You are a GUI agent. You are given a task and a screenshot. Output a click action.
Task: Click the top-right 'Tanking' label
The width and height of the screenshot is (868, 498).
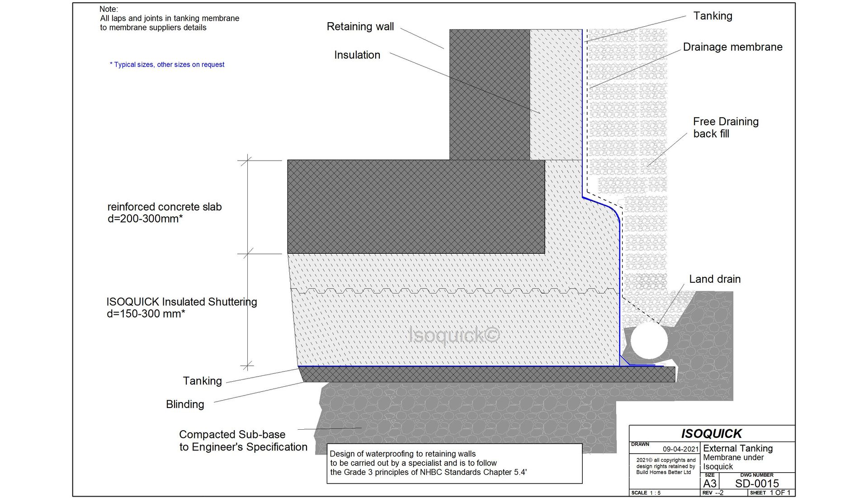pos(713,16)
